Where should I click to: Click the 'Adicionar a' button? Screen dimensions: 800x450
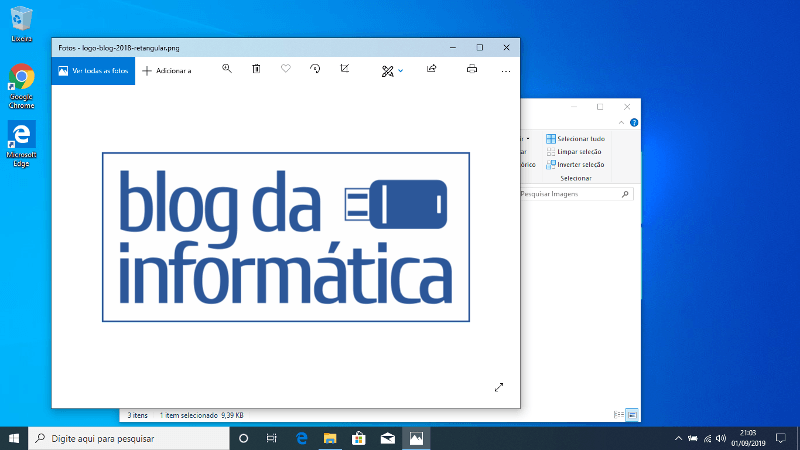point(167,71)
